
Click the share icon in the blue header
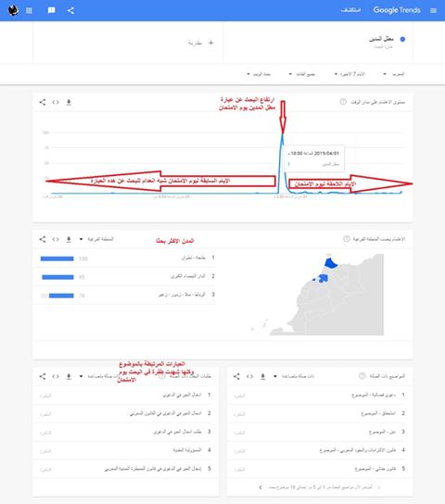(x=70, y=10)
